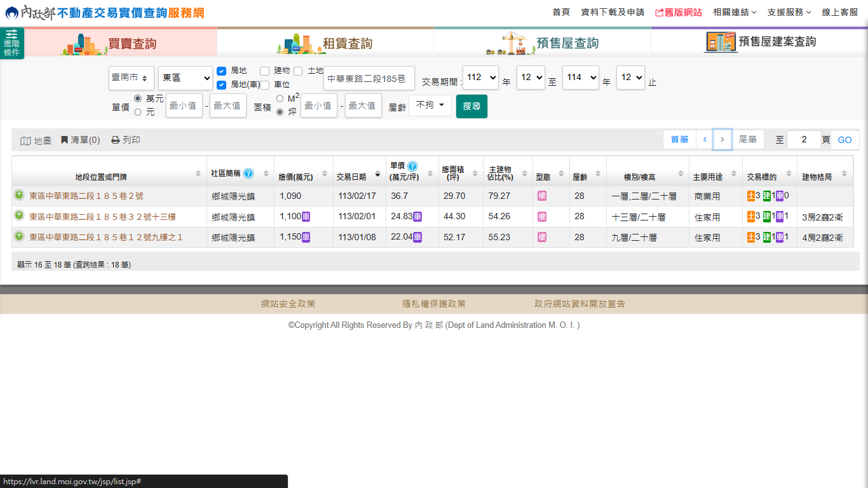The image size is (868, 488).
Task: Enable the 建物 checkbox
Action: pyautogui.click(x=265, y=71)
